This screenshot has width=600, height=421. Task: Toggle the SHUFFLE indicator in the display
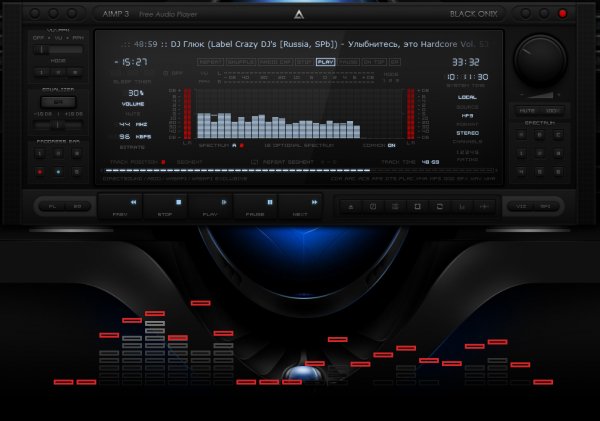pyautogui.click(x=241, y=62)
